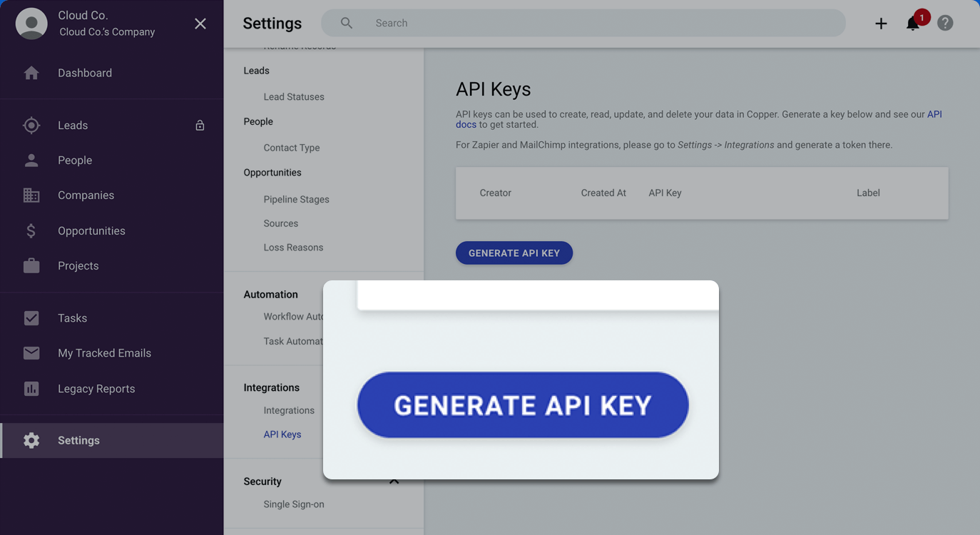Image resolution: width=980 pixels, height=535 pixels.
Task: Go to People in the sidebar
Action: [x=75, y=160]
